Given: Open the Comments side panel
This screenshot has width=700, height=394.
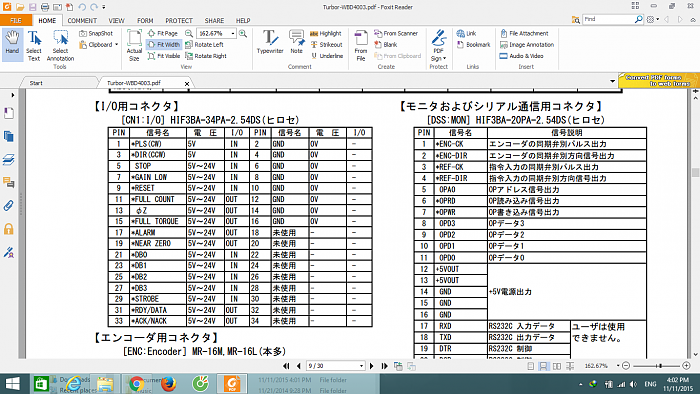Looking at the screenshot, I should [8, 182].
